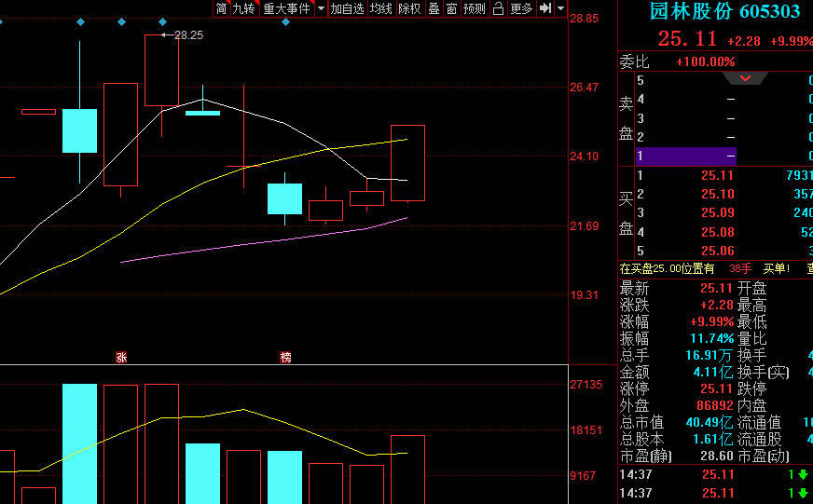813x504 pixels.
Task: Click the 27135 volume axis label
Action: [586, 385]
